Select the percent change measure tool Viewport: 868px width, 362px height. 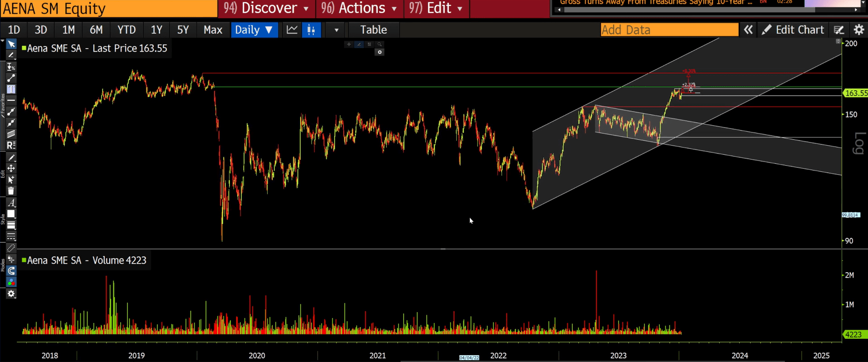point(11,67)
